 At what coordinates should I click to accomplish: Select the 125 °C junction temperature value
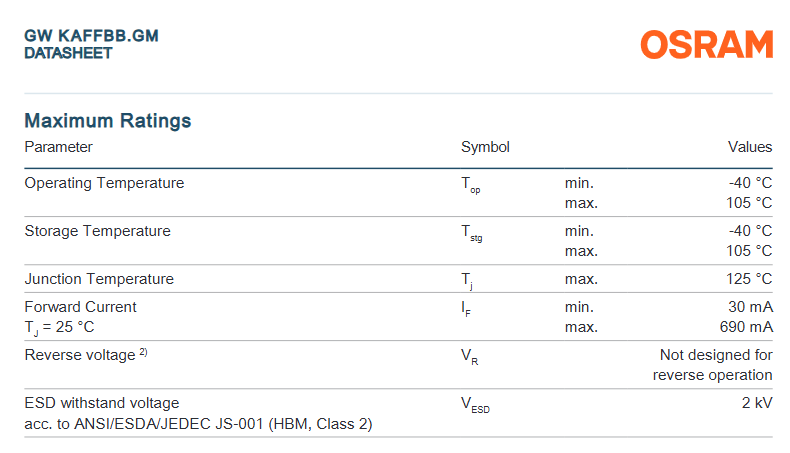pos(749,279)
